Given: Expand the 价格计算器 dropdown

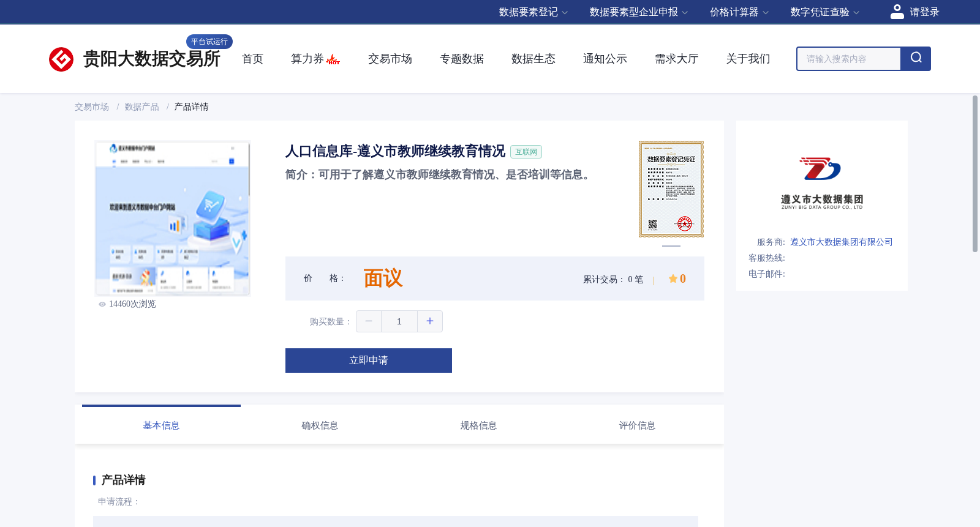Looking at the screenshot, I should (x=739, y=12).
